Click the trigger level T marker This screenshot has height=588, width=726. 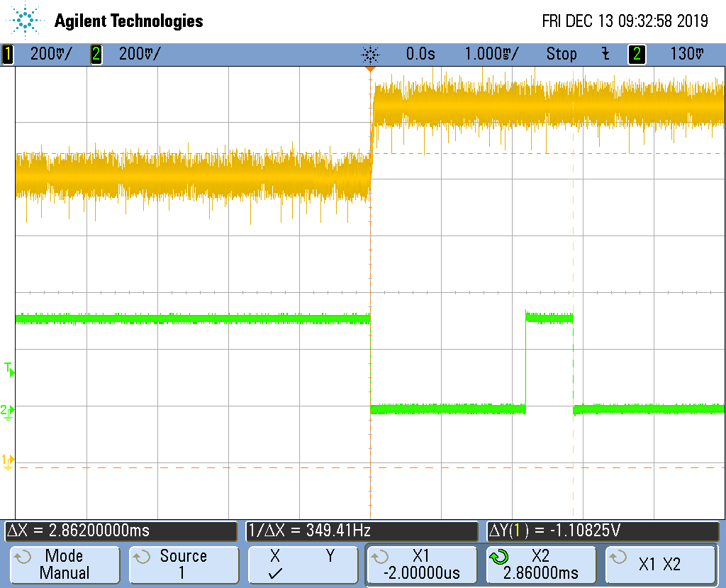pos(9,370)
